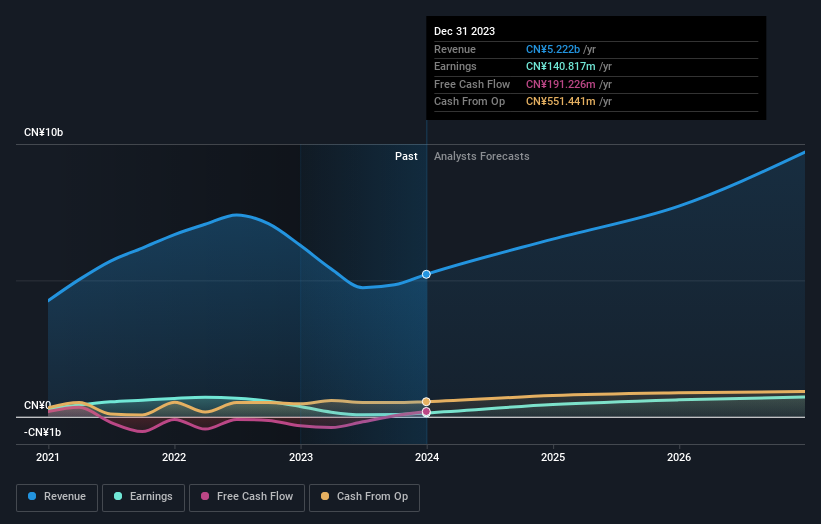
Task: Toggle the Revenue legend series
Action: pyautogui.click(x=57, y=497)
